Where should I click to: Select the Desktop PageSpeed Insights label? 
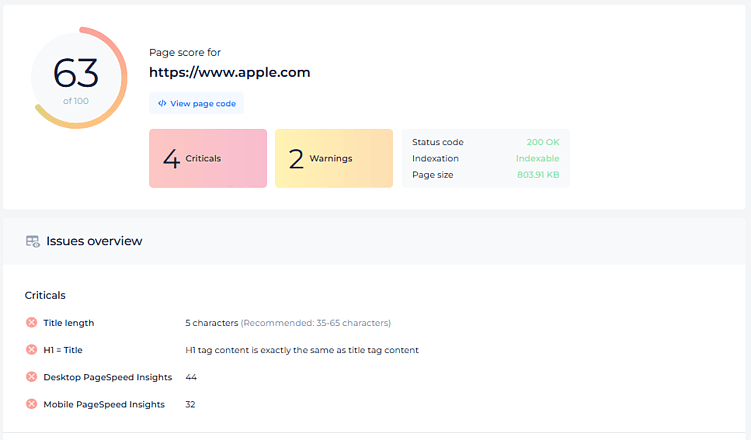click(x=107, y=377)
